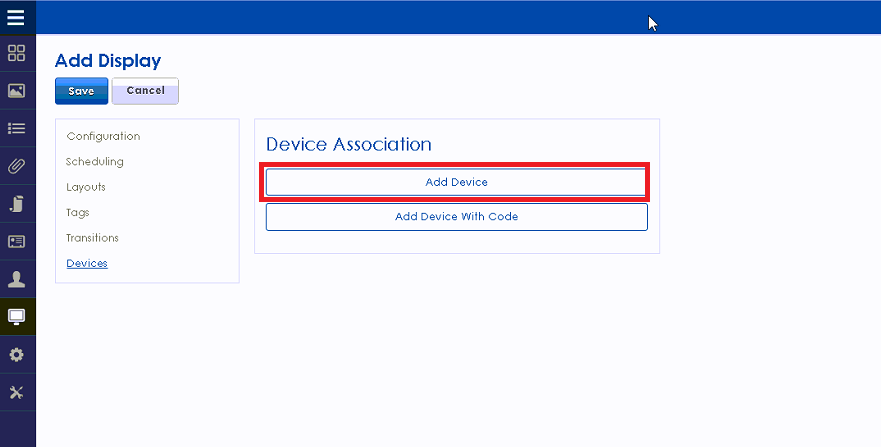Open the wrench tools icon in sidebar

(16, 393)
